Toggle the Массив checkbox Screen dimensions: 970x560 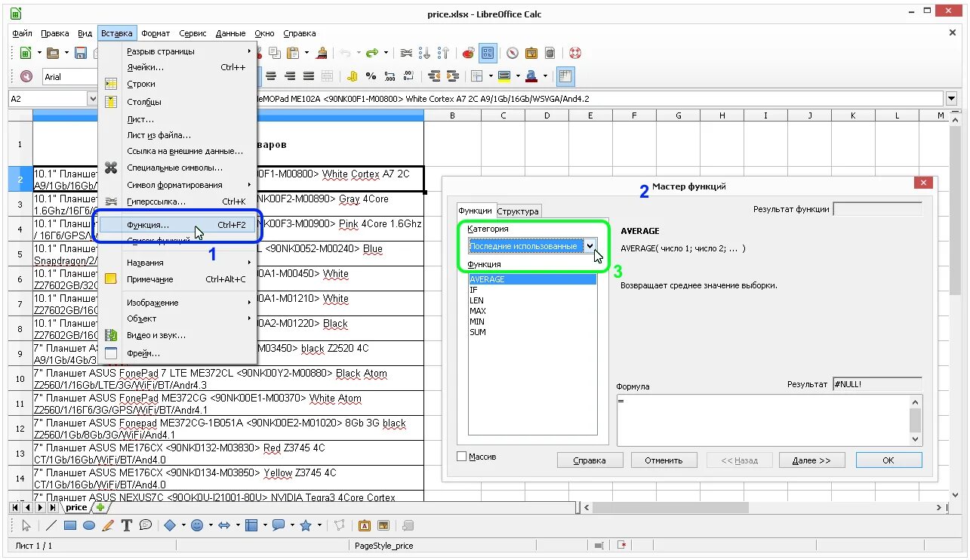(462, 457)
